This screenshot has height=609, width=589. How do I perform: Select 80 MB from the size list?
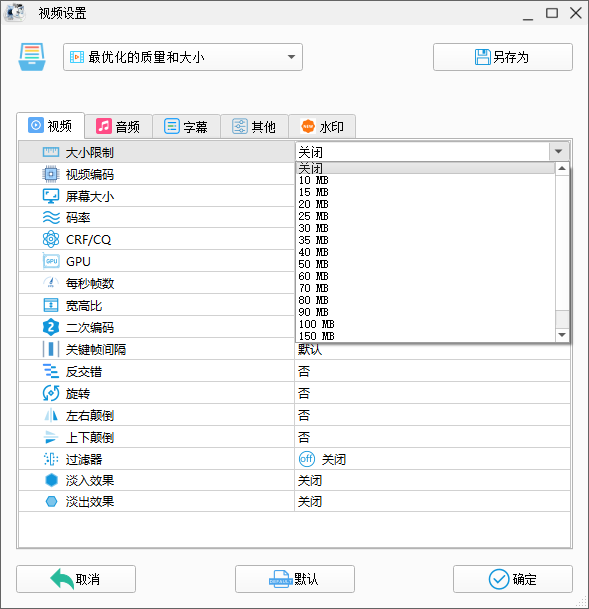click(425, 300)
